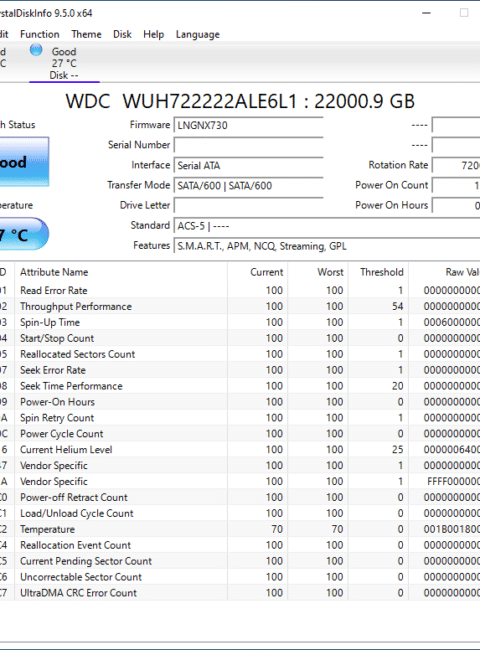480x650 pixels.
Task: Select the Reallocation Event Count row
Action: (x=240, y=545)
